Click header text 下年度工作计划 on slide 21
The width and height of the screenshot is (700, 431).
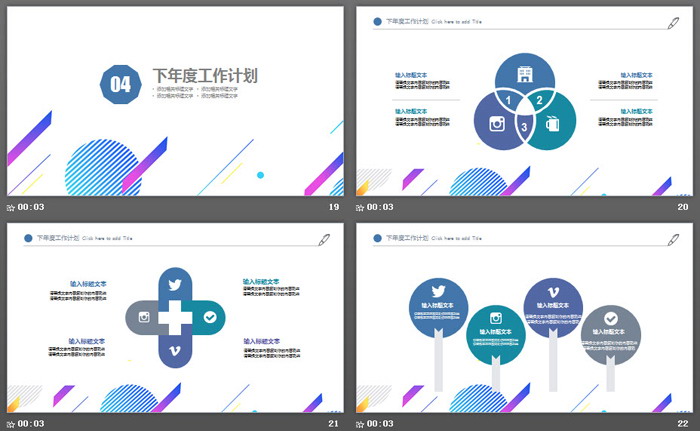pyautogui.click(x=58, y=238)
